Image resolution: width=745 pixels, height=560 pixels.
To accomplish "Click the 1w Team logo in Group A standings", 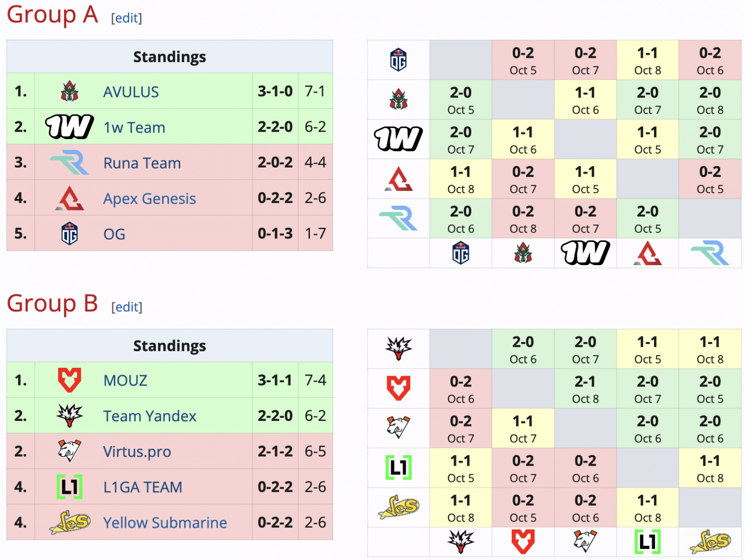I will point(70,127).
